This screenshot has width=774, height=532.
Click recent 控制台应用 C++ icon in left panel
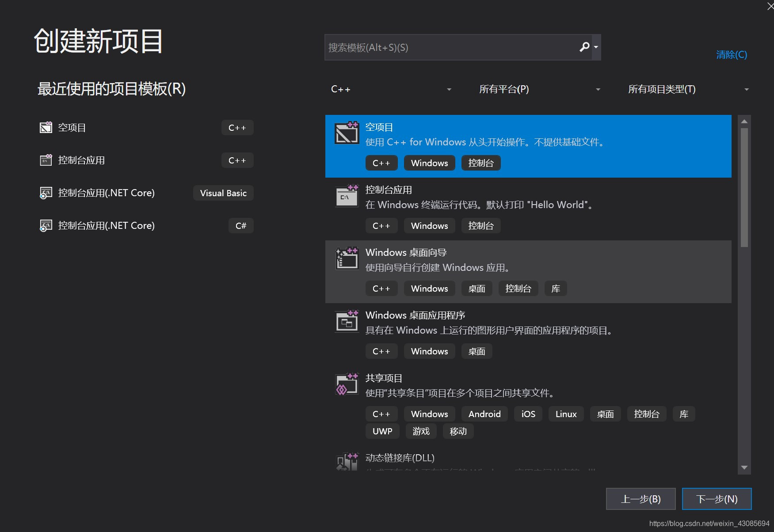click(x=46, y=160)
